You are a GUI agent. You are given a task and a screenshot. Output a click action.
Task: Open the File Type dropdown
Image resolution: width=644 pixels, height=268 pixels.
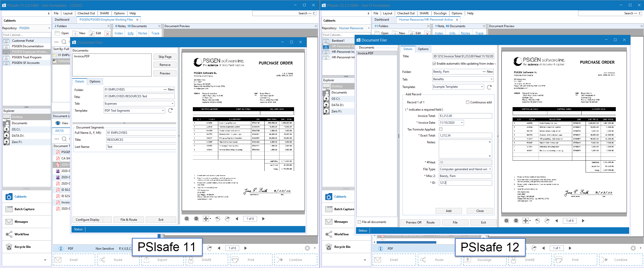pyautogui.click(x=490, y=169)
